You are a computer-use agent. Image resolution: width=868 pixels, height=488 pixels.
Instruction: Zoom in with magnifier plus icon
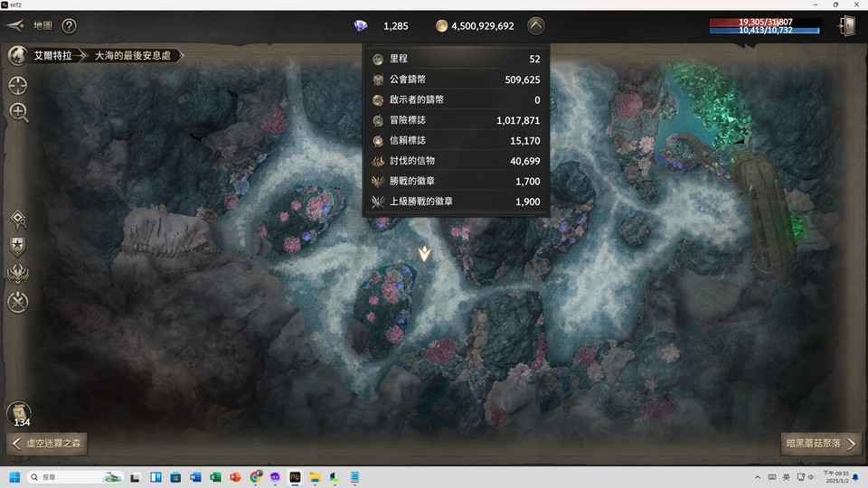pyautogui.click(x=19, y=112)
